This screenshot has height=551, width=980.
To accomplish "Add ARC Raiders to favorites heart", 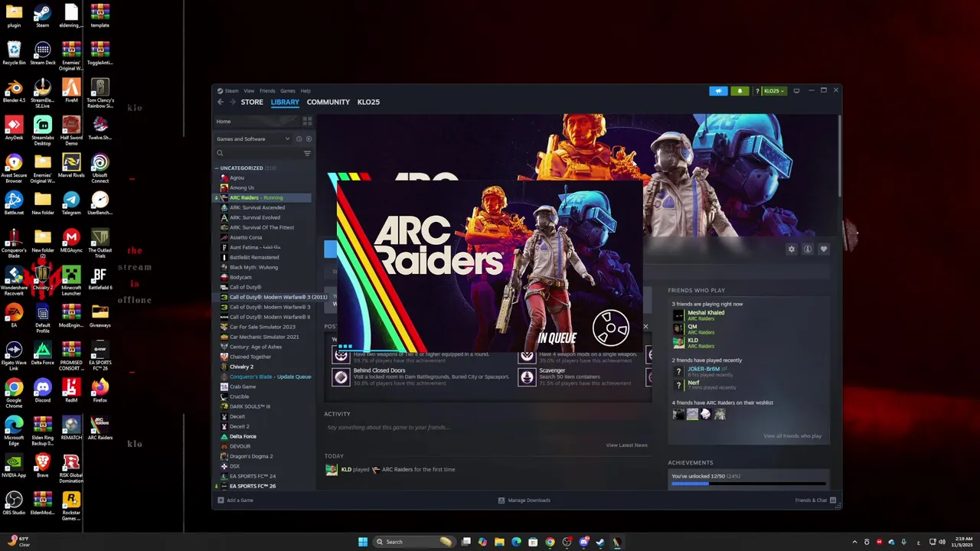I will [824, 249].
